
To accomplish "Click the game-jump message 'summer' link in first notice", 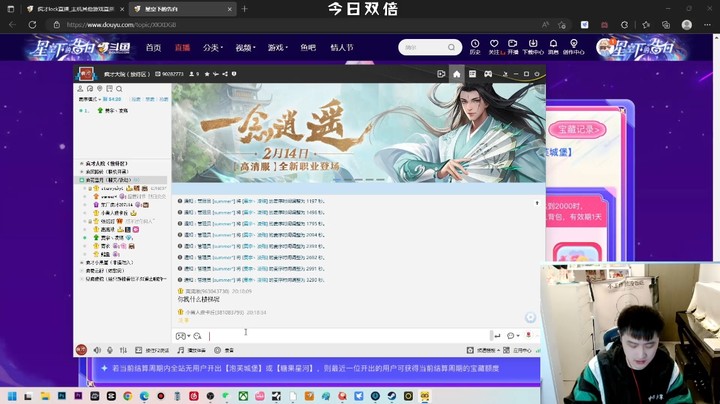I will [x=223, y=201].
